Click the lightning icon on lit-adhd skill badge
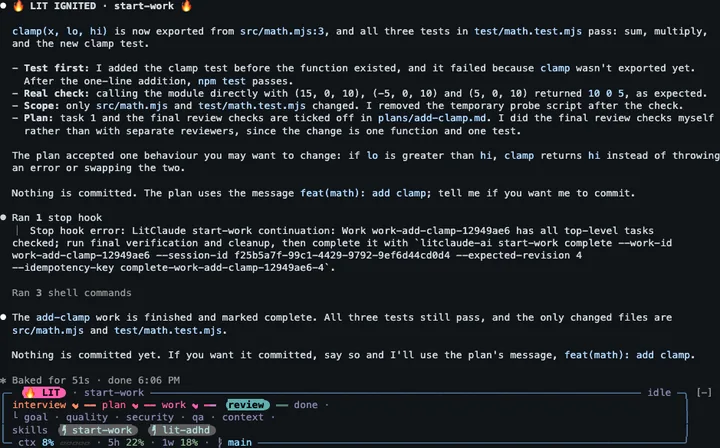Viewport: 720px width, 448px height. pos(154,430)
